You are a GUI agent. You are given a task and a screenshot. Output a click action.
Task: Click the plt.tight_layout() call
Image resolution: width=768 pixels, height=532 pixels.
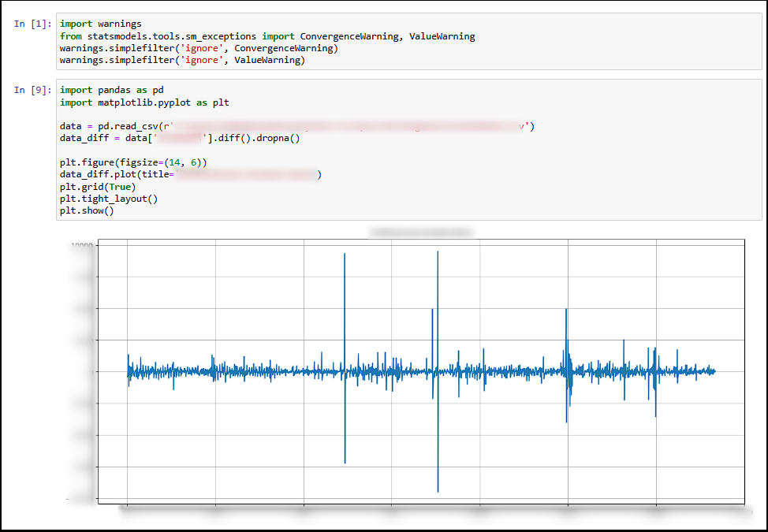coord(106,198)
